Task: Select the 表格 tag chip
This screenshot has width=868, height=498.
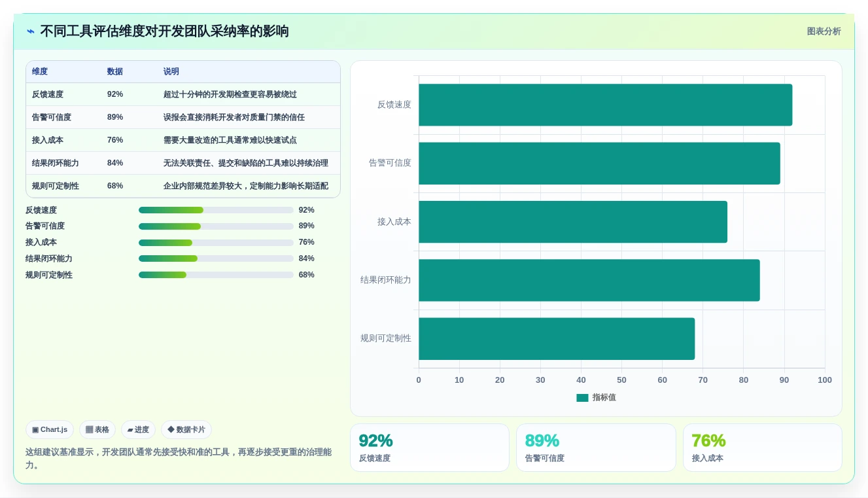Action: point(97,430)
